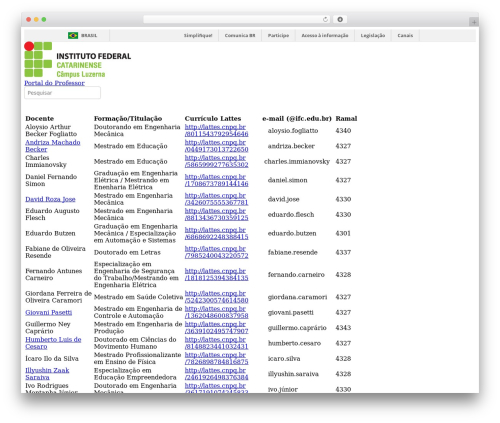
Task: Click Ramal 4340 for Aloysio Fogliatto
Action: click(343, 131)
